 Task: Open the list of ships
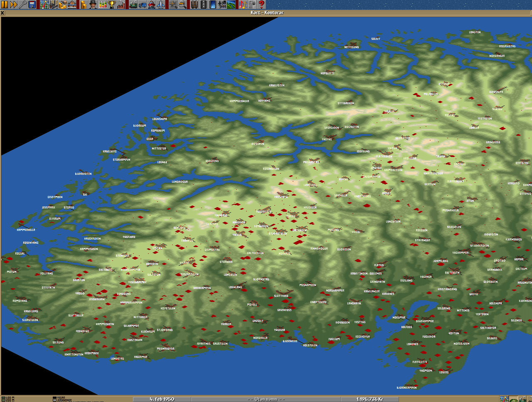click(152, 5)
